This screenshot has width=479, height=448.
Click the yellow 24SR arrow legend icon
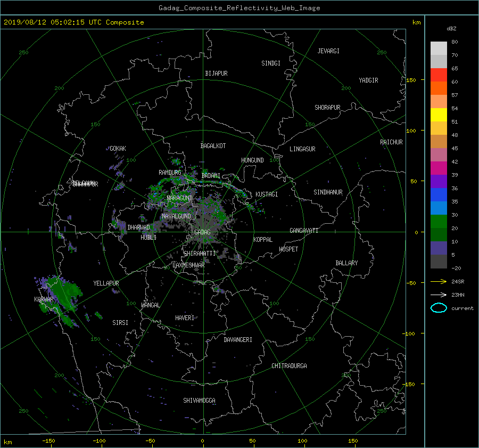point(439,282)
